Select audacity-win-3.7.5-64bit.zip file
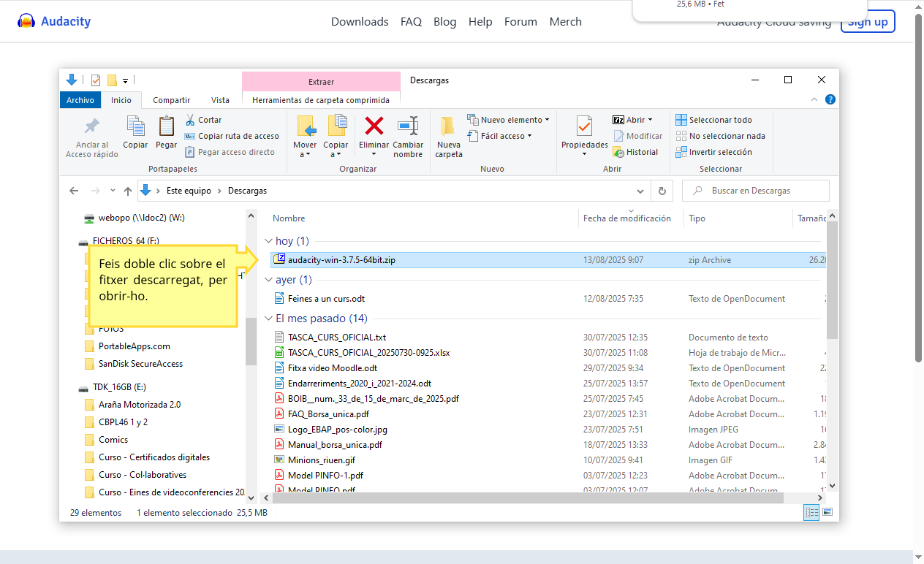The width and height of the screenshot is (924, 564). [x=548, y=260]
